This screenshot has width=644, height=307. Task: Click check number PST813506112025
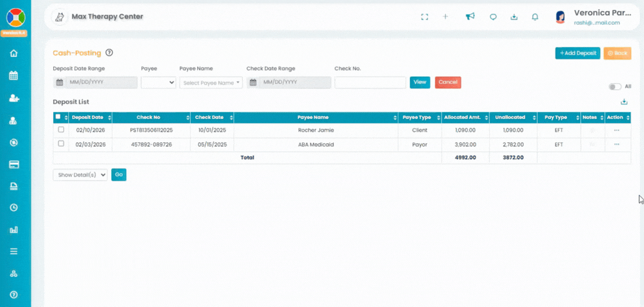151,130
